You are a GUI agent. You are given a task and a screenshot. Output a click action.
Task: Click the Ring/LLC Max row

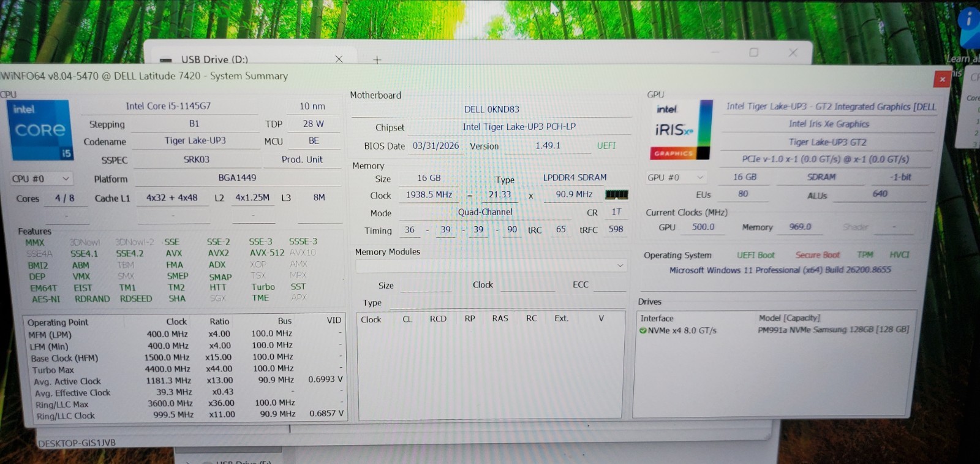pyautogui.click(x=187, y=404)
